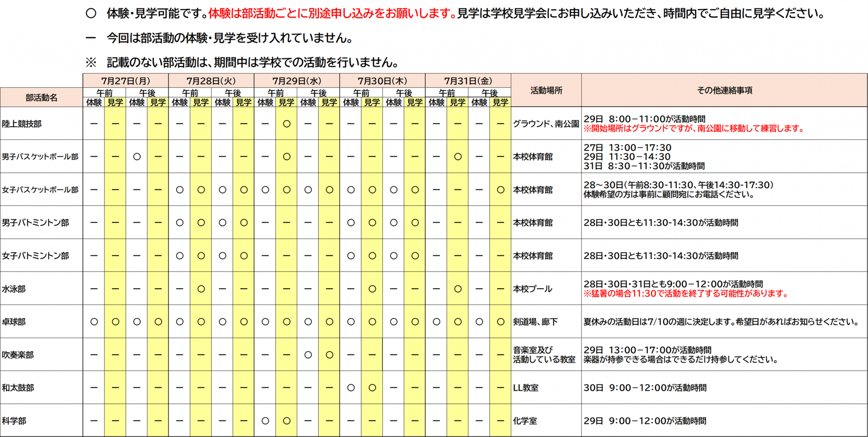
Task: Click the 活動場所 column header
Action: pos(546,90)
